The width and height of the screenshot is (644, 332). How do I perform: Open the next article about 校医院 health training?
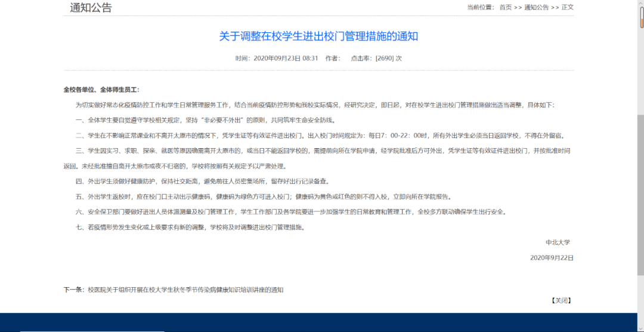pyautogui.click(x=185, y=290)
